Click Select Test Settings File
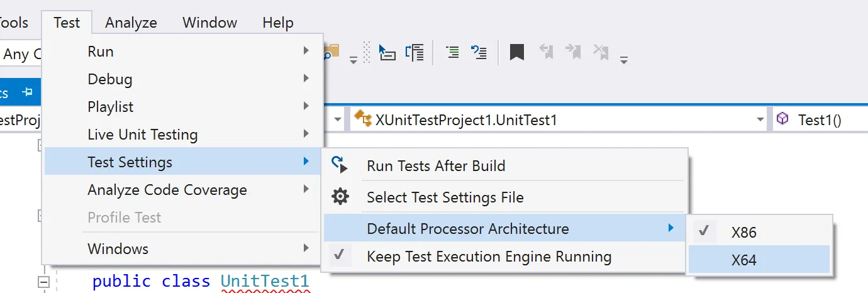 click(x=445, y=197)
